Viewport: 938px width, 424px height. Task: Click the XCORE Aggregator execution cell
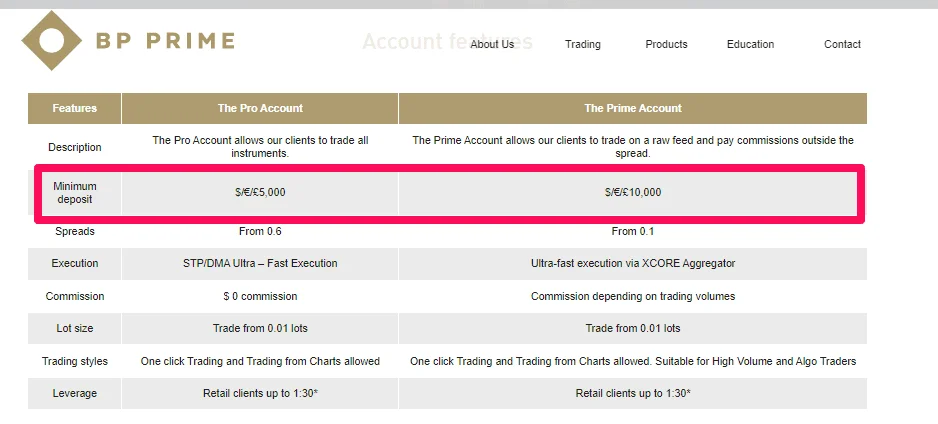tap(633, 263)
